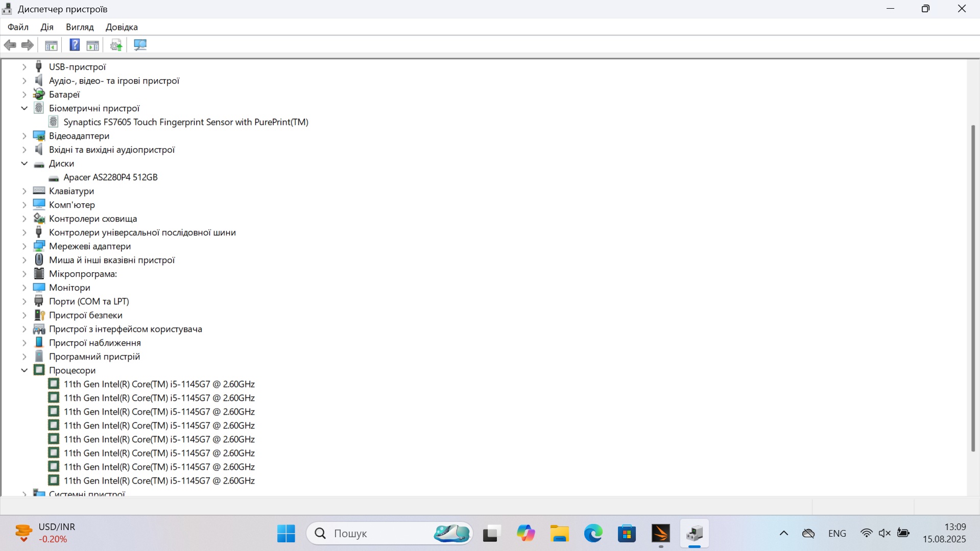The width and height of the screenshot is (980, 551).
Task: Click the Task View taskbar icon
Action: pos(491,534)
